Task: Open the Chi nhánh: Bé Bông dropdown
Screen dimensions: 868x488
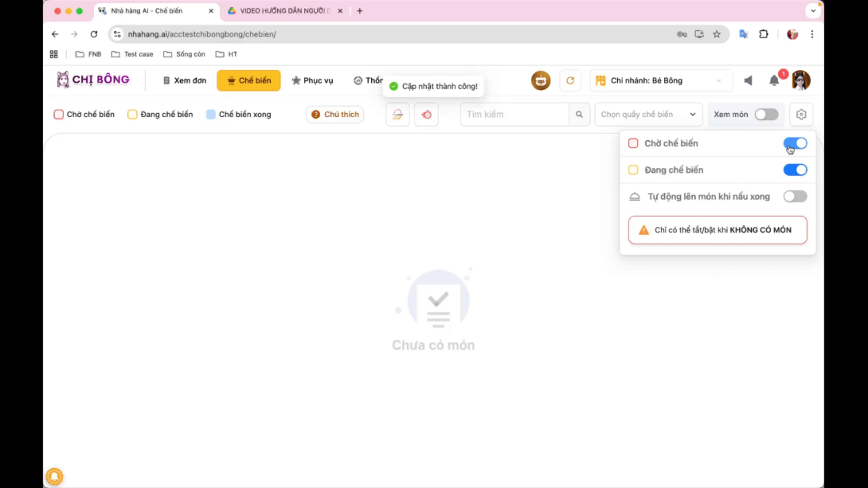Action: [660, 80]
